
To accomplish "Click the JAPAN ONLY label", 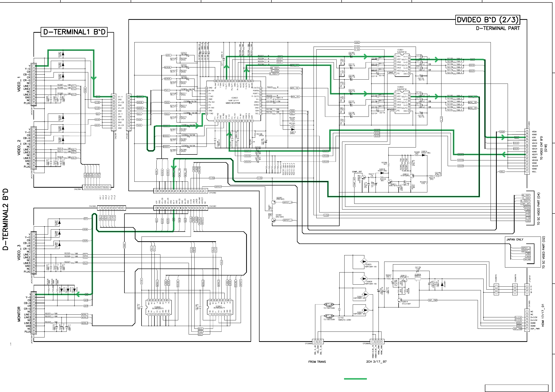I will (x=515, y=240).
